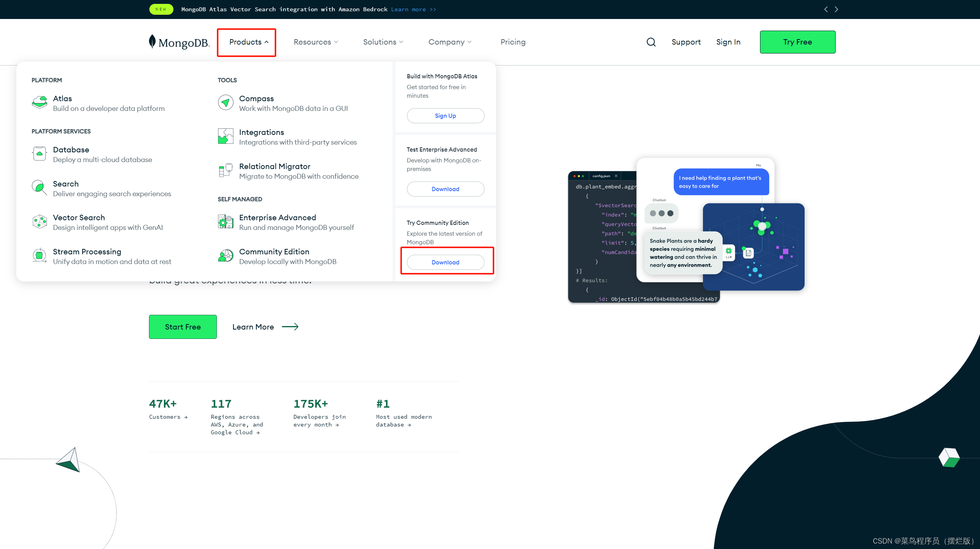
Task: Click the Compass paper-plane icon
Action: point(225,102)
